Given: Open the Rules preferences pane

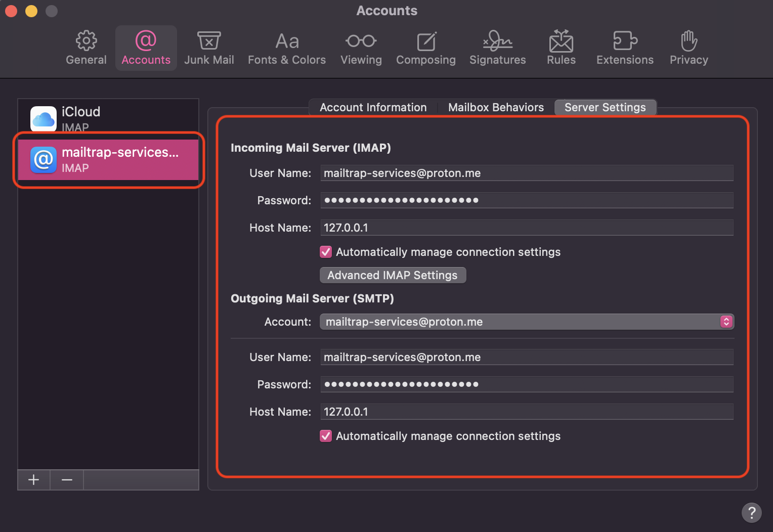Looking at the screenshot, I should 562,48.
